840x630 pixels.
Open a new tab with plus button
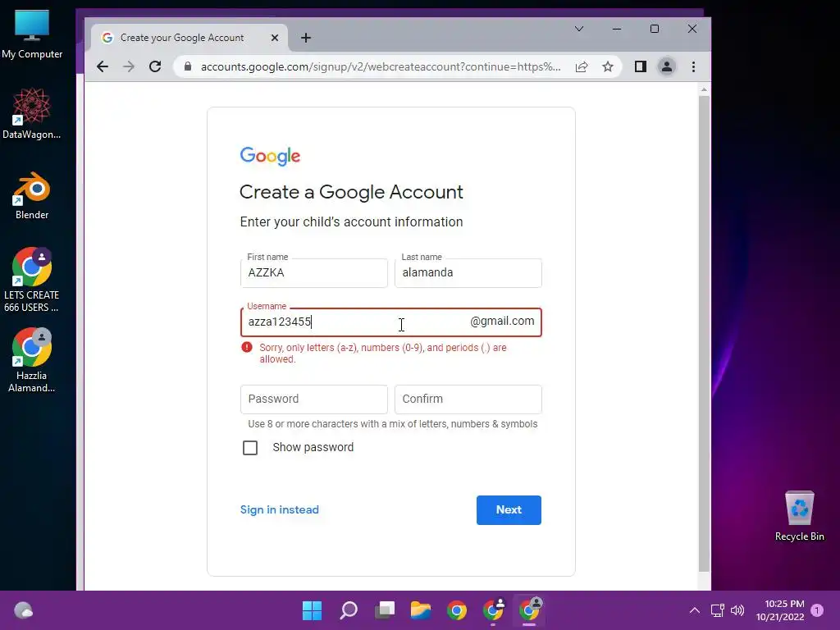[x=306, y=38]
